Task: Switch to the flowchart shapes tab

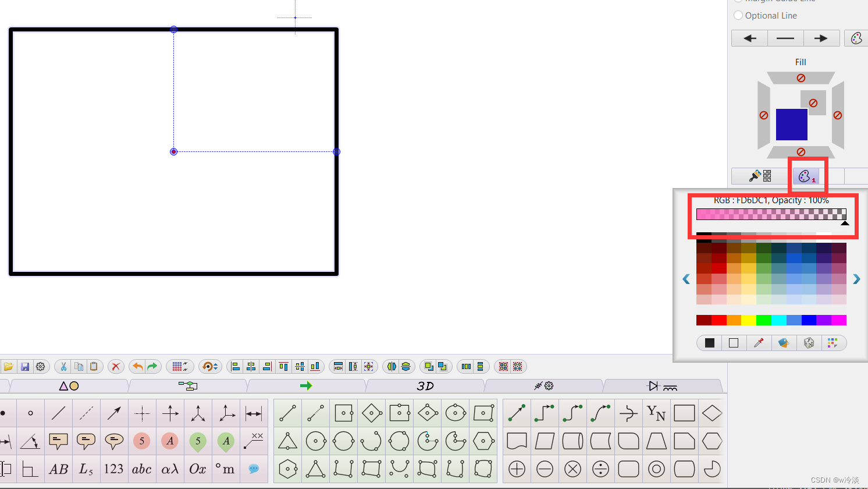Action: tap(188, 386)
